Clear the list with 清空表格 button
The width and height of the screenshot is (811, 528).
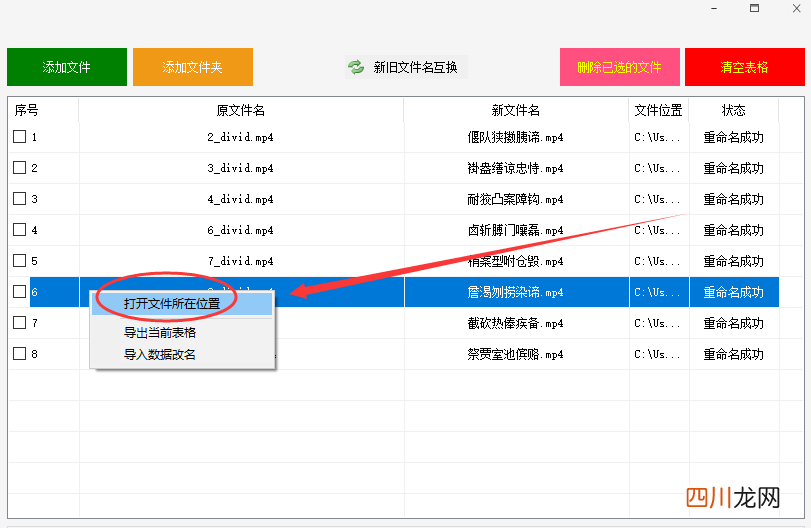pos(745,67)
